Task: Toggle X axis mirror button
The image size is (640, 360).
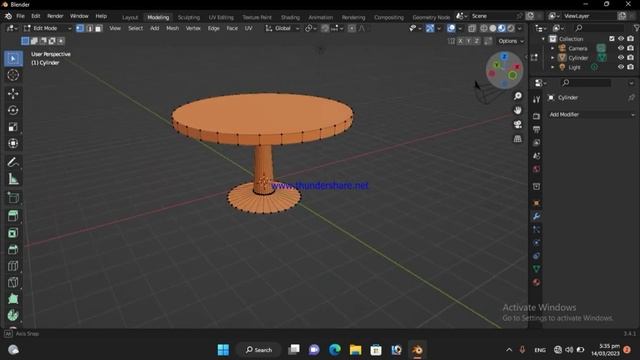Action: point(460,41)
